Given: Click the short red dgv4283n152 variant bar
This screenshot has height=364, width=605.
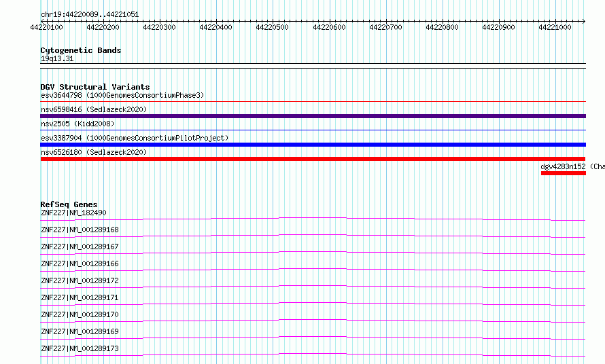Looking at the screenshot, I should pyautogui.click(x=564, y=173).
